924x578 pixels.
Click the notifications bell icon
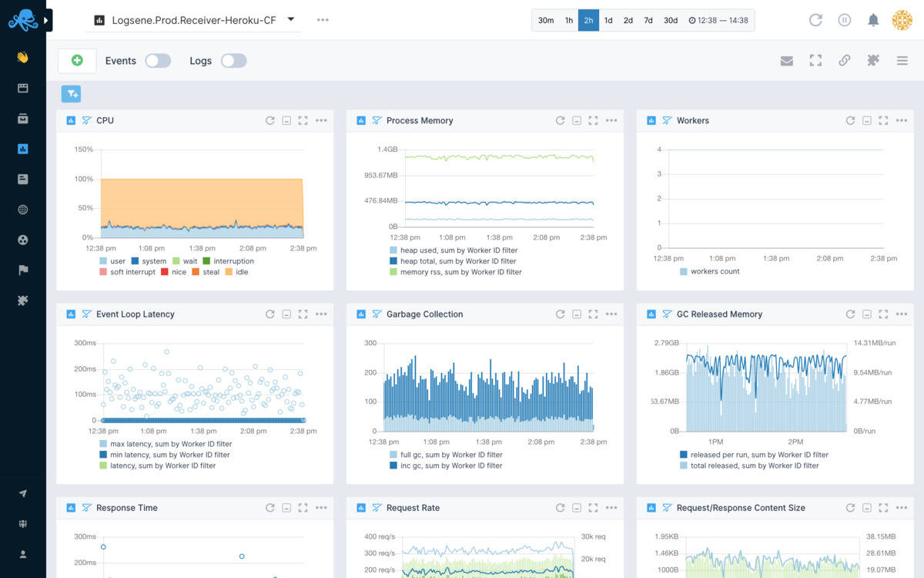873,20
